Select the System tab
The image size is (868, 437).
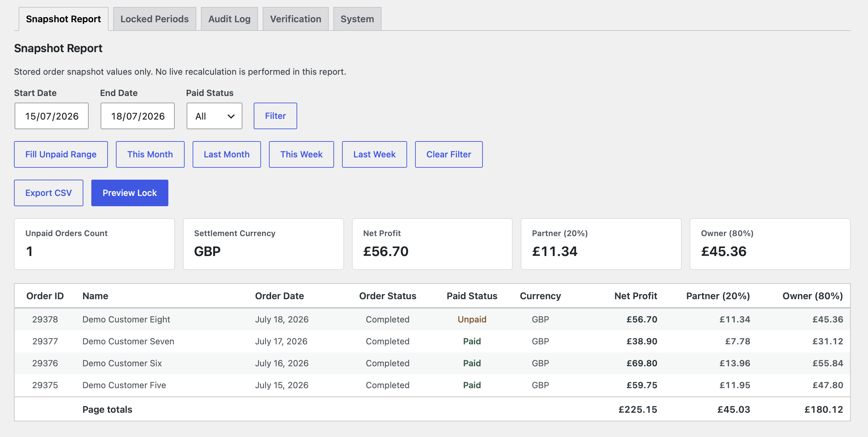[x=357, y=19]
